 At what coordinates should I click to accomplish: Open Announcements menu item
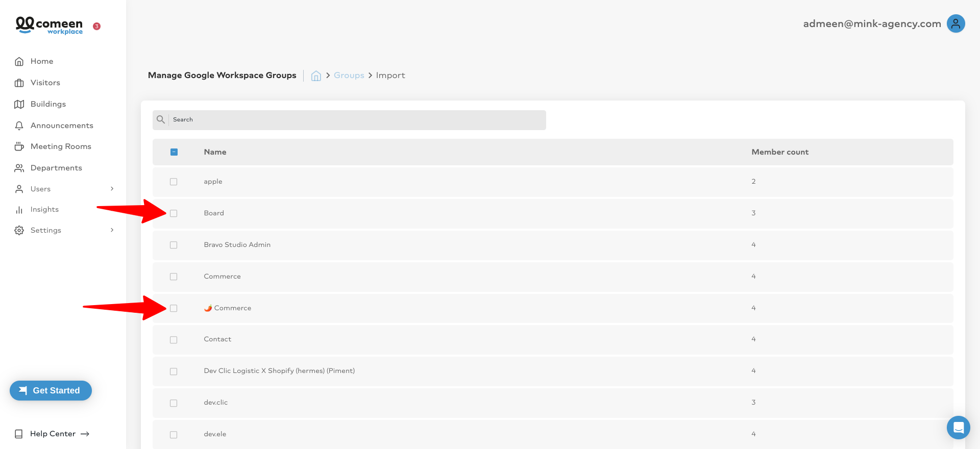tap(62, 126)
